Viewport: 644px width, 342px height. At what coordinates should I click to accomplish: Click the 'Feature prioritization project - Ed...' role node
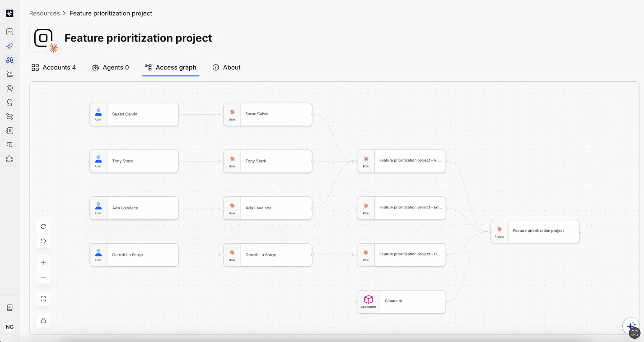[x=401, y=208]
